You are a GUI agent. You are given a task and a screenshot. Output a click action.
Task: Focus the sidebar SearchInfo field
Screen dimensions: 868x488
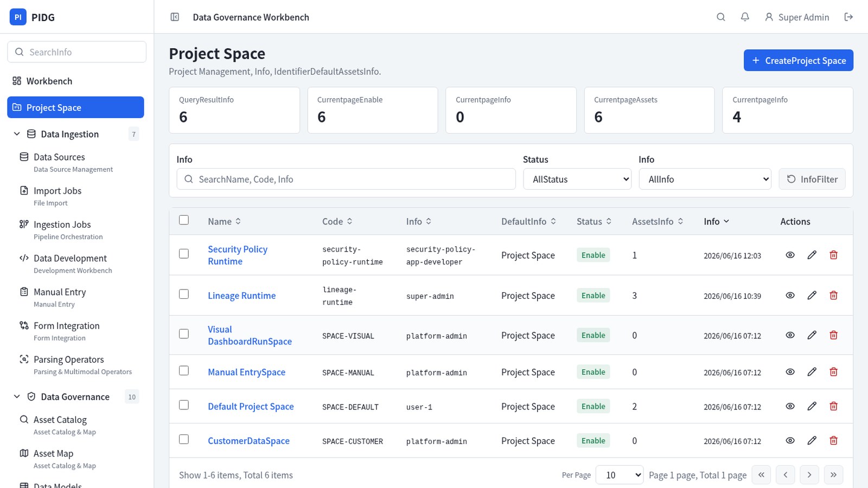point(76,52)
